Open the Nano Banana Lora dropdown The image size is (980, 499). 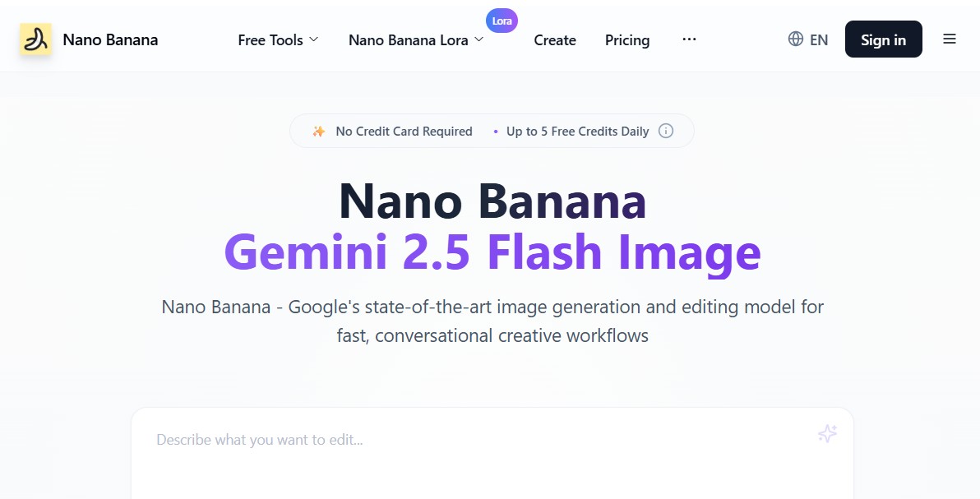416,39
